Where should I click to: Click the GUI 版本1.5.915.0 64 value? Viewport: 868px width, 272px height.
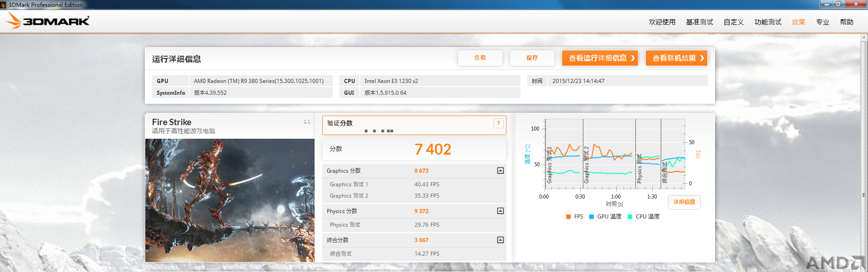[x=440, y=92]
